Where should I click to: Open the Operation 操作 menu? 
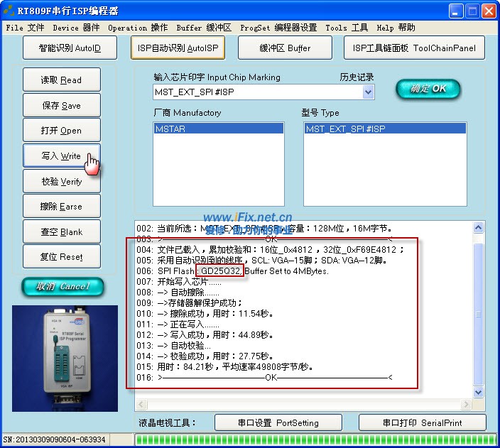pyautogui.click(x=138, y=28)
